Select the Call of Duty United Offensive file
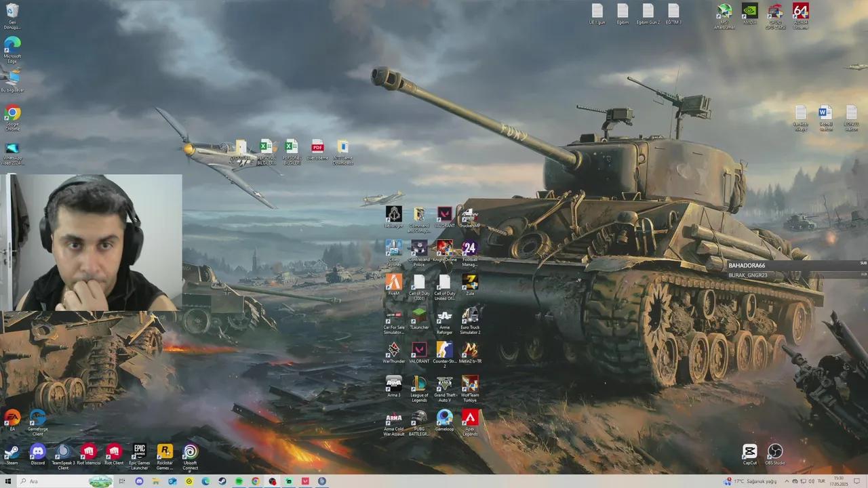This screenshot has height=488, width=868. pos(444,287)
